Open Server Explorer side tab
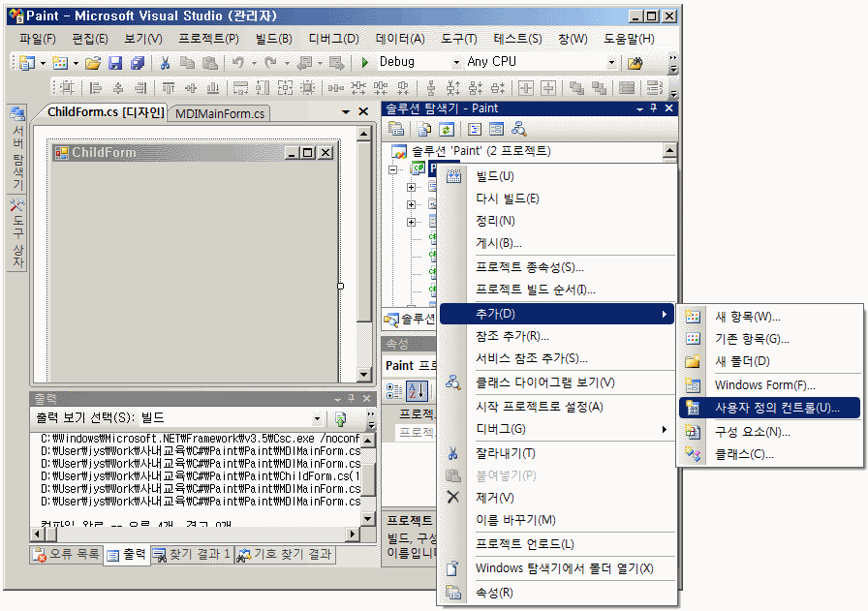Image resolution: width=868 pixels, height=611 pixels. (x=17, y=148)
